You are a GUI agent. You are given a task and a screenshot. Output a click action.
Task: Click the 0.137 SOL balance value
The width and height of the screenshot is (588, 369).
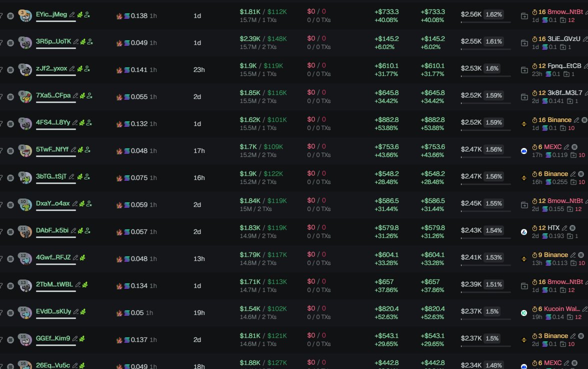coord(139,340)
